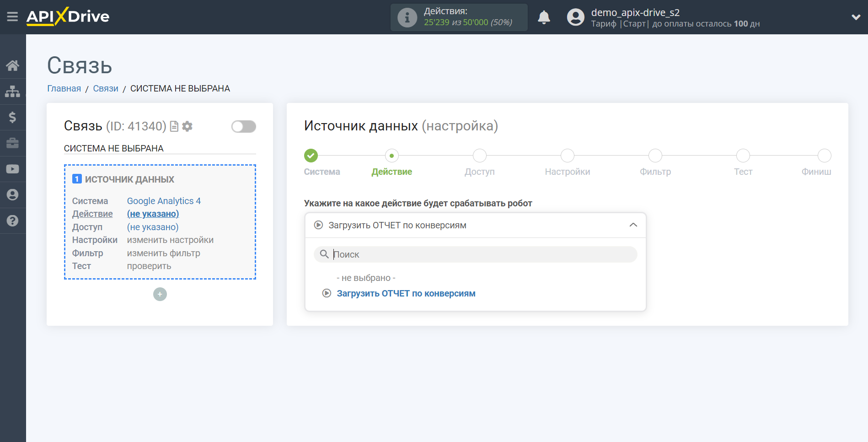This screenshot has height=442, width=868.
Task: Click the ApiX-Drive logo
Action: pyautogui.click(x=68, y=17)
